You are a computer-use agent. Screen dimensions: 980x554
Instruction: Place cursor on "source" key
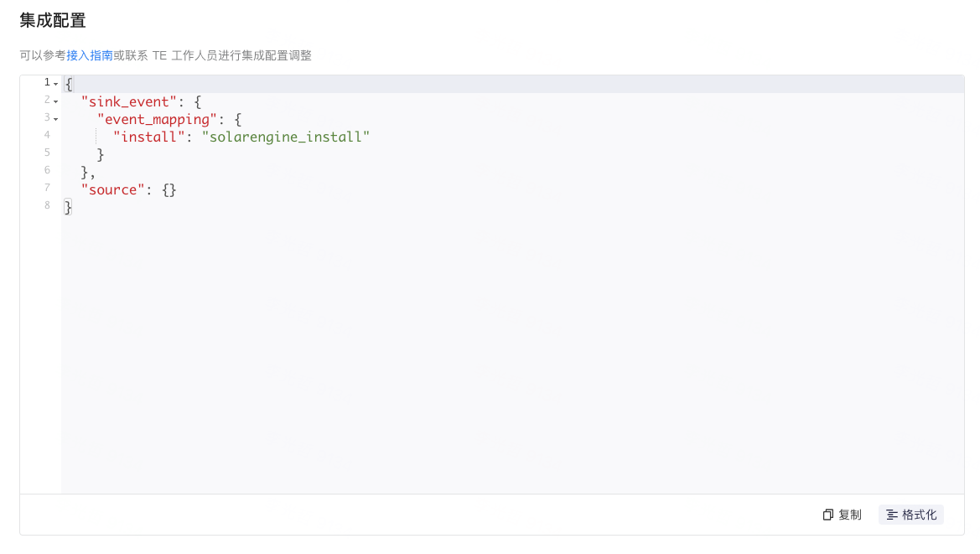pos(112,190)
